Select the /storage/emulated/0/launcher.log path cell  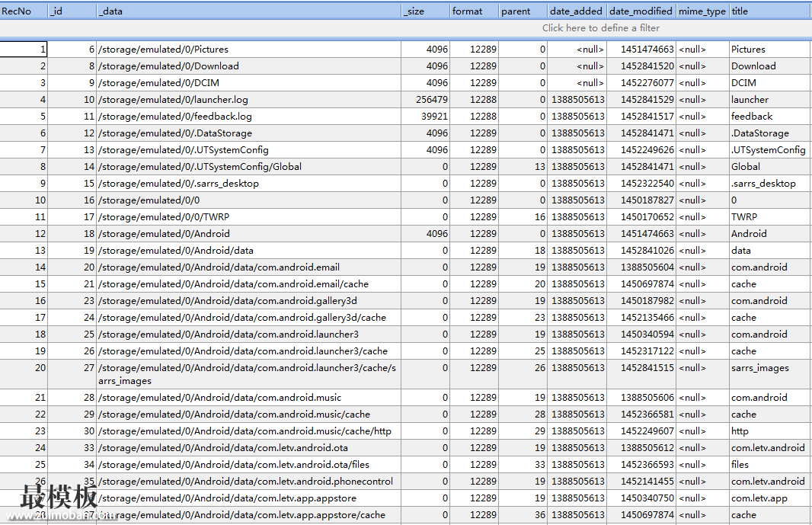pos(249,100)
